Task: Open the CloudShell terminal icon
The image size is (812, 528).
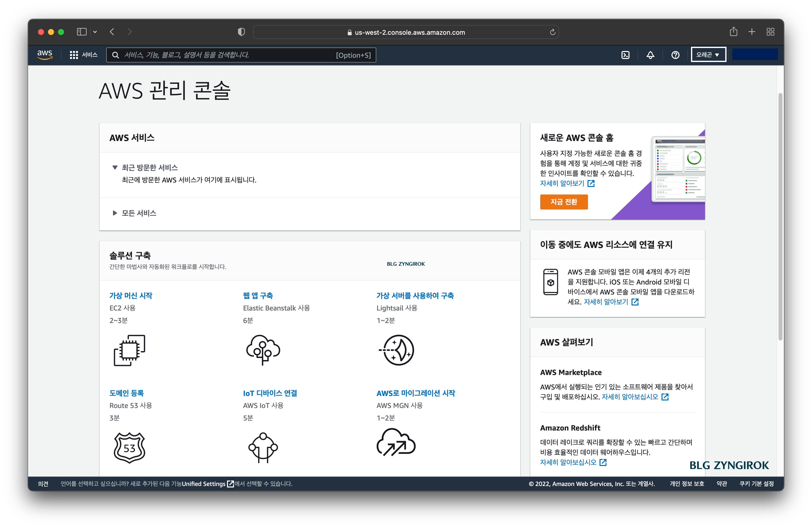Action: point(625,54)
